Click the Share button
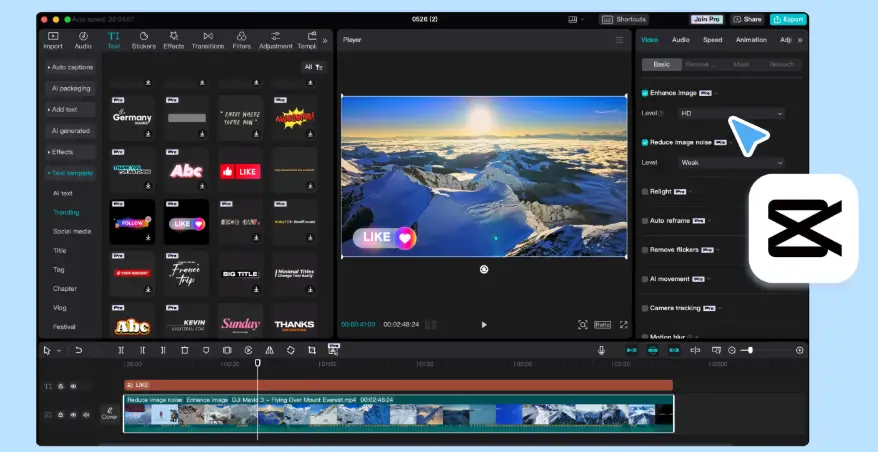Screen dimensions: 878x452 (x=747, y=20)
